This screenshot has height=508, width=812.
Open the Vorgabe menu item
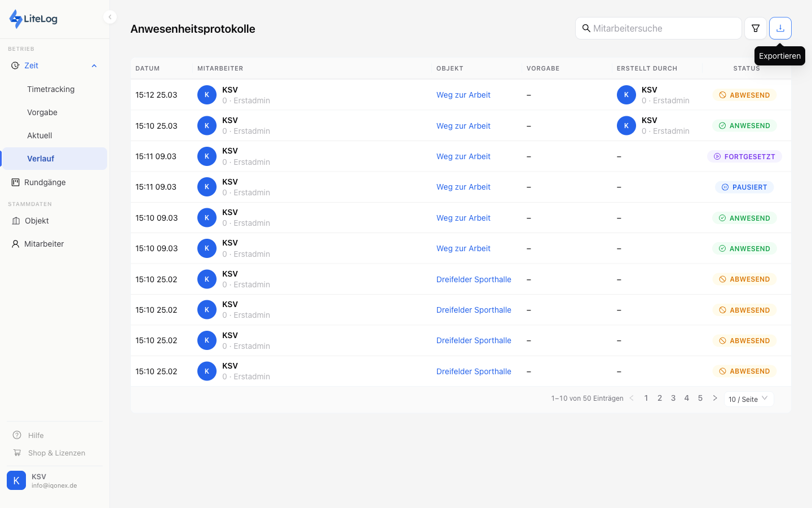(x=42, y=112)
